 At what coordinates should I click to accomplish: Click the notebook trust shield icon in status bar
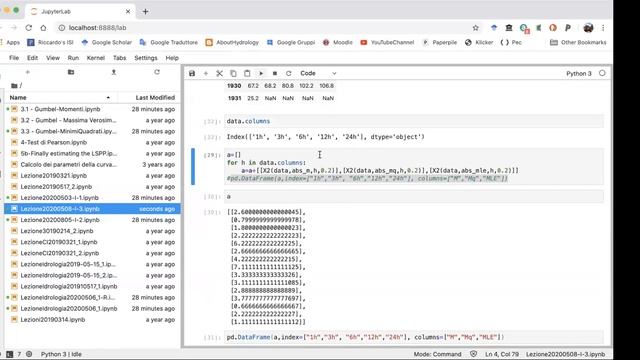click(473, 354)
